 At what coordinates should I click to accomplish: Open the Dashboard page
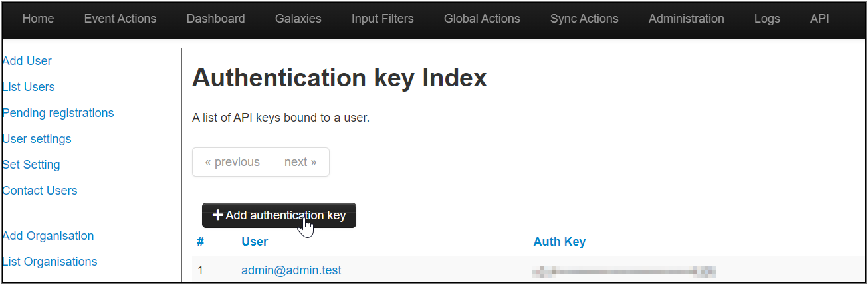pyautogui.click(x=215, y=19)
